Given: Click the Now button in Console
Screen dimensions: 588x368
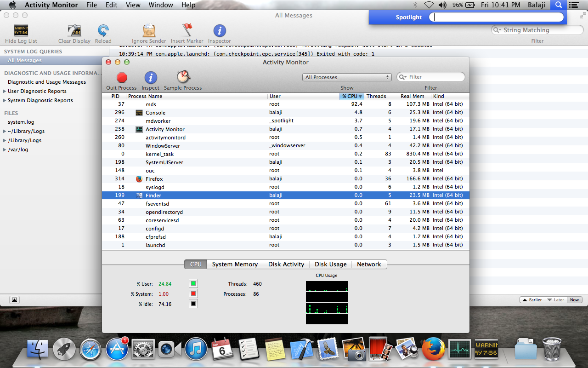Looking at the screenshot, I should coord(575,299).
